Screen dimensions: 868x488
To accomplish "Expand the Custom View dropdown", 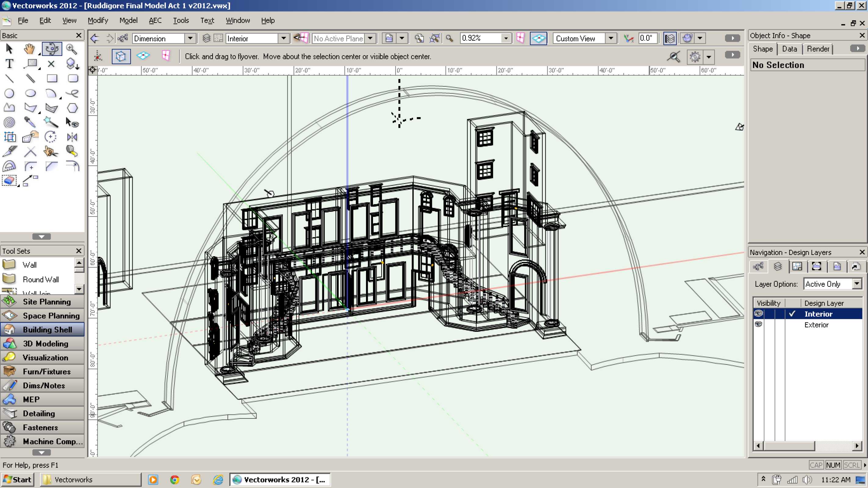I will point(611,38).
